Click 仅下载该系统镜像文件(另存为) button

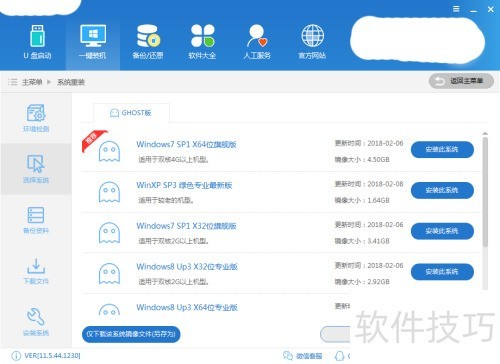coord(131,334)
